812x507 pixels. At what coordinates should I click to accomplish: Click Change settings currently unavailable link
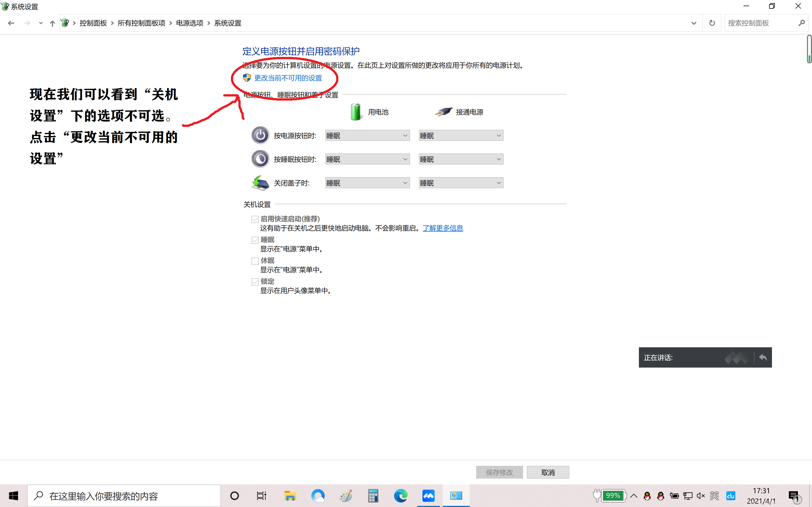pyautogui.click(x=288, y=78)
